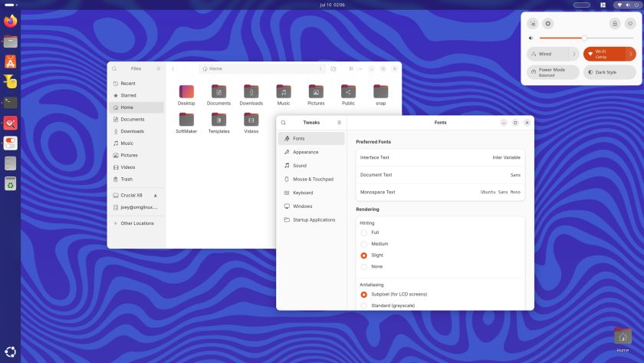Viewport: 644px width, 363px height.
Task: Toggle Dark Style
Action: 610,72
